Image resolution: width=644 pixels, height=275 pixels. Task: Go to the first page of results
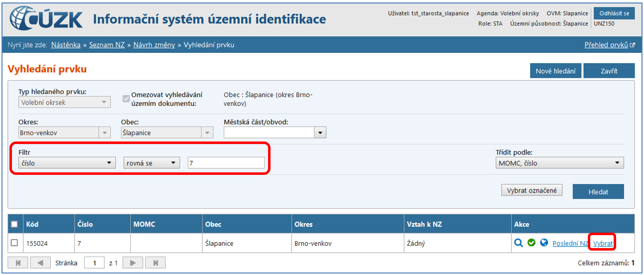pos(18,263)
